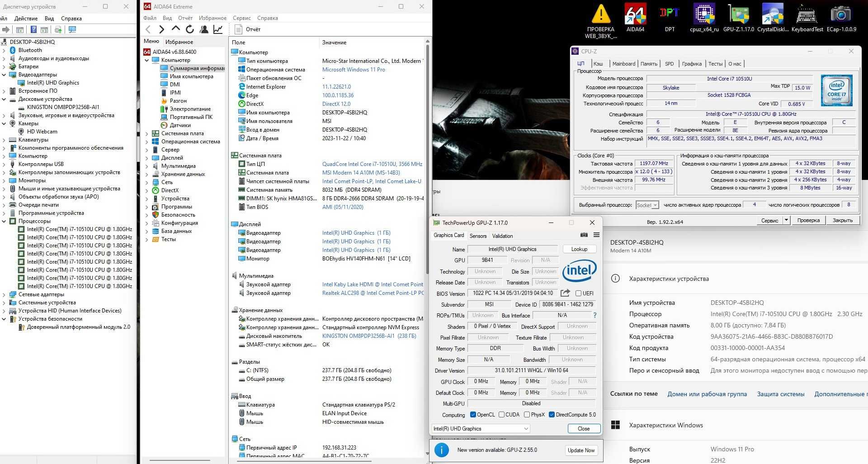Click Device Manager scan hardware monitor icon
This screenshot has width=868, height=464.
tap(72, 30)
